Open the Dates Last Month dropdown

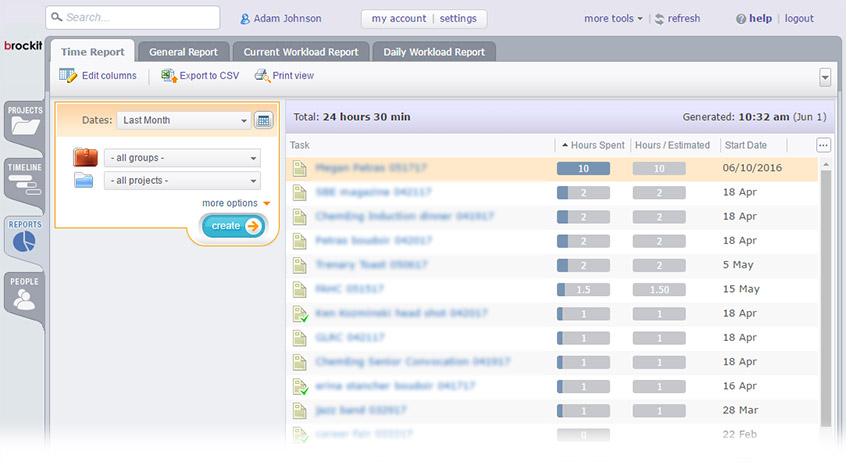click(x=183, y=120)
